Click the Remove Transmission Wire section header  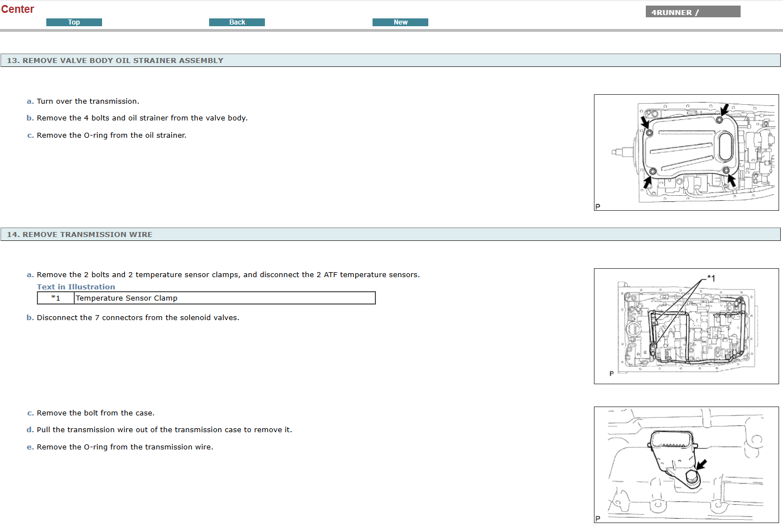tap(79, 234)
